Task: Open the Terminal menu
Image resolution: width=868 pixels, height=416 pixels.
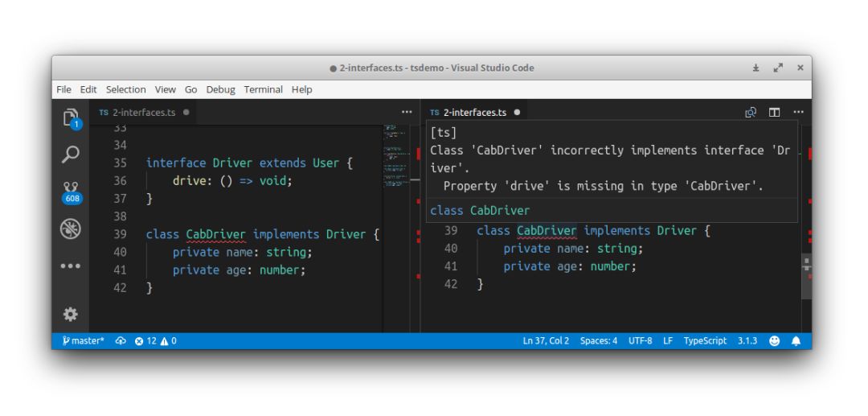Action: coord(263,89)
